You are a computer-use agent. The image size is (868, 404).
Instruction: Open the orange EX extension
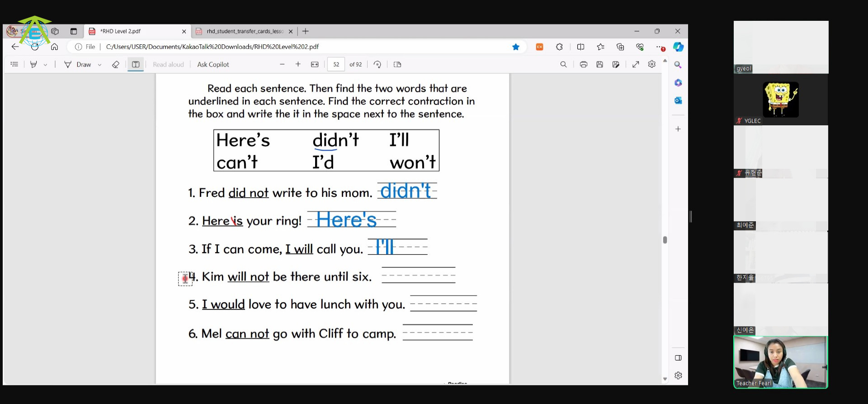pos(539,47)
